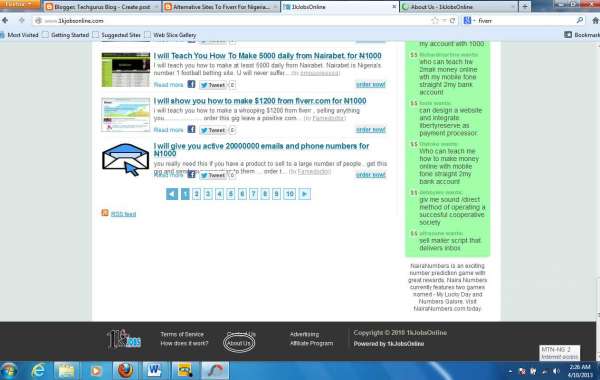This screenshot has height=380, width=600.
Task: Click order now for fiverr.com gig
Action: pyautogui.click(x=370, y=129)
